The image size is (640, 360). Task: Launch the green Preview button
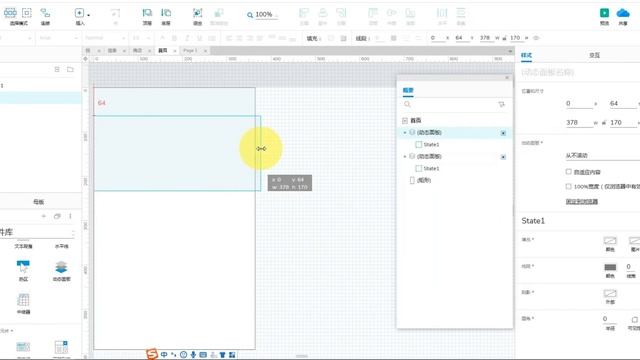[604, 13]
